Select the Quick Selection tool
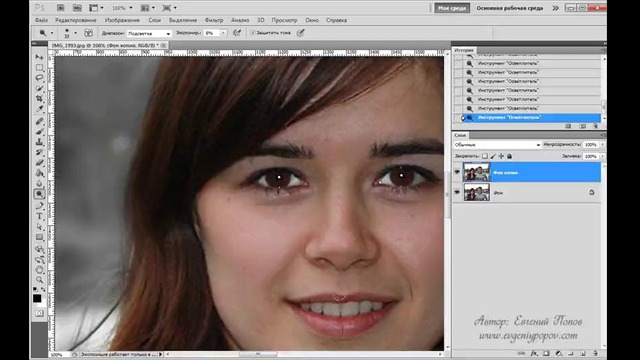Viewport: 640px width, 360px height. 39,88
